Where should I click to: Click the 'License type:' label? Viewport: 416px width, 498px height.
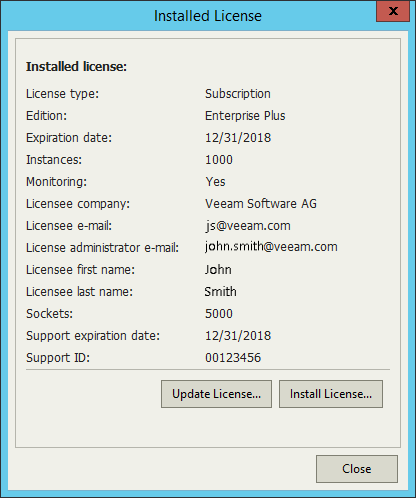pos(63,94)
